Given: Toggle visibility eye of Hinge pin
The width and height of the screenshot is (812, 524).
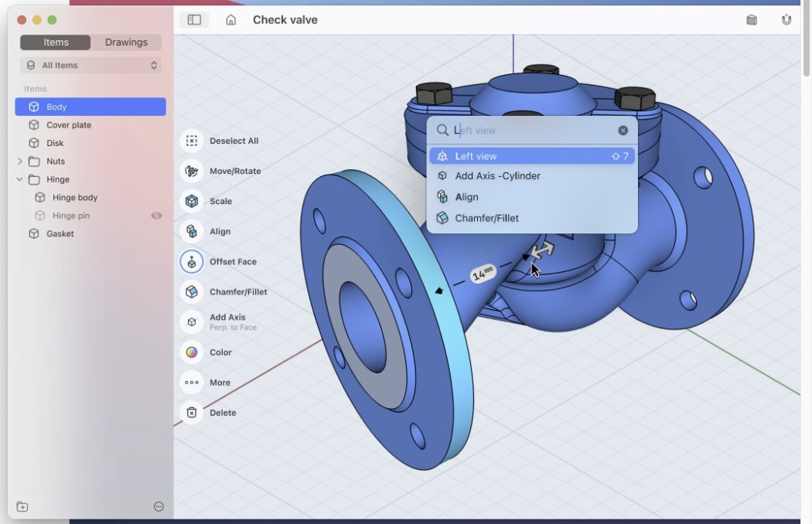Looking at the screenshot, I should click(156, 216).
